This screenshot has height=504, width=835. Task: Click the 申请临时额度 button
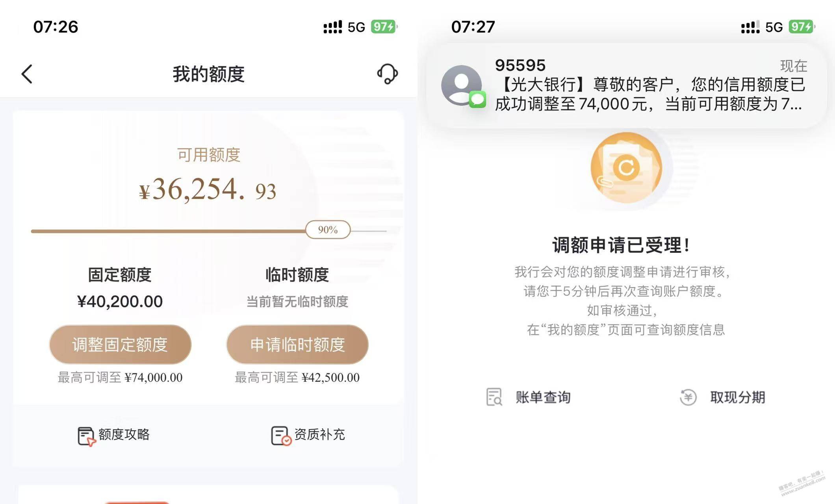tap(297, 345)
